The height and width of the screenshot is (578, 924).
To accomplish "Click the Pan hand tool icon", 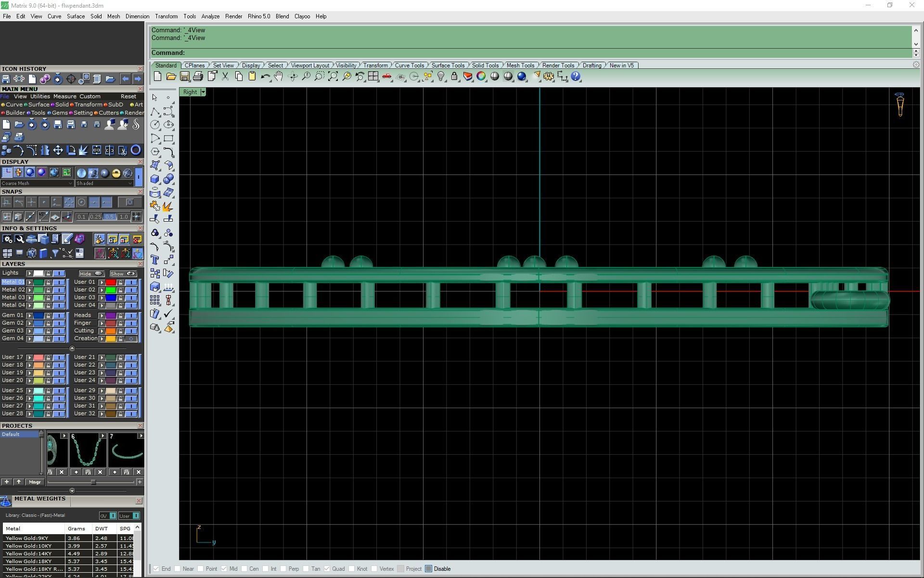I will [x=279, y=77].
